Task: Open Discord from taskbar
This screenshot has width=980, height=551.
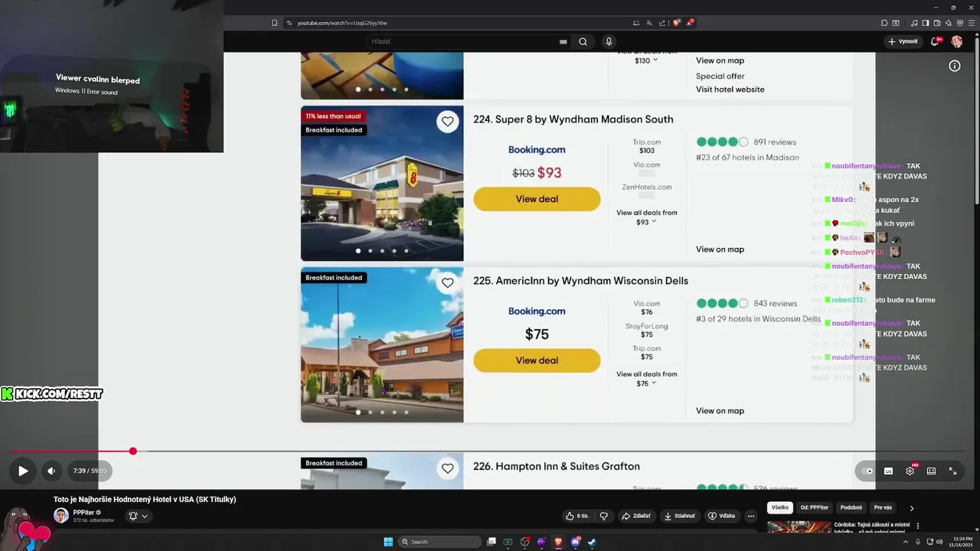Action: pyautogui.click(x=575, y=542)
